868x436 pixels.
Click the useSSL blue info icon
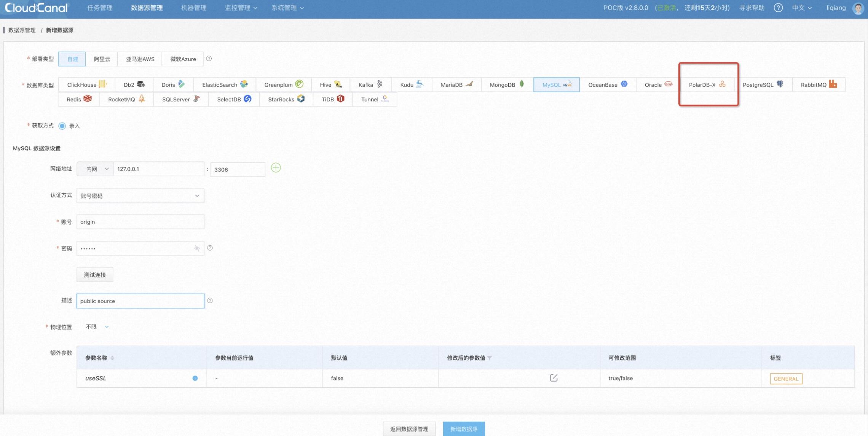tap(195, 378)
